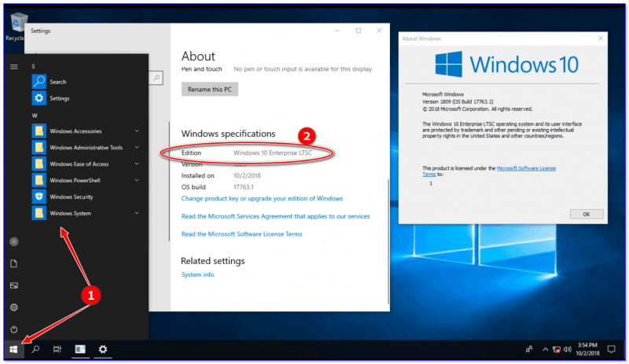
Task: Open Documents icon in Start sidebar
Action: pos(13,263)
